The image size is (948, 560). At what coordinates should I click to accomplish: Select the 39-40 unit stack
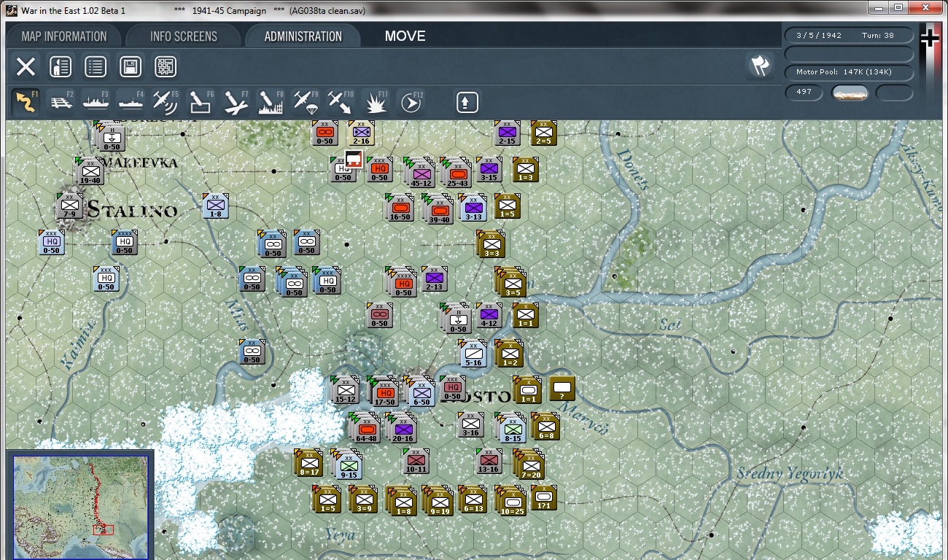438,208
